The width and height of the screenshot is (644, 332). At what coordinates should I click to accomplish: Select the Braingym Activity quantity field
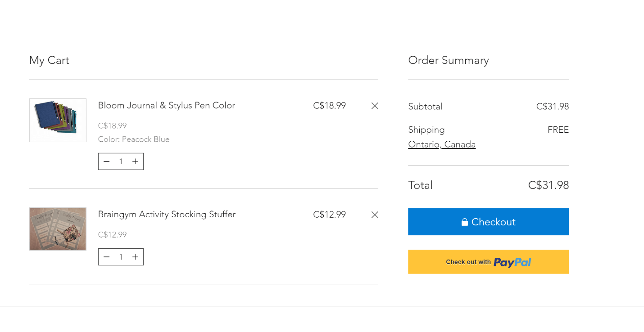point(121,257)
